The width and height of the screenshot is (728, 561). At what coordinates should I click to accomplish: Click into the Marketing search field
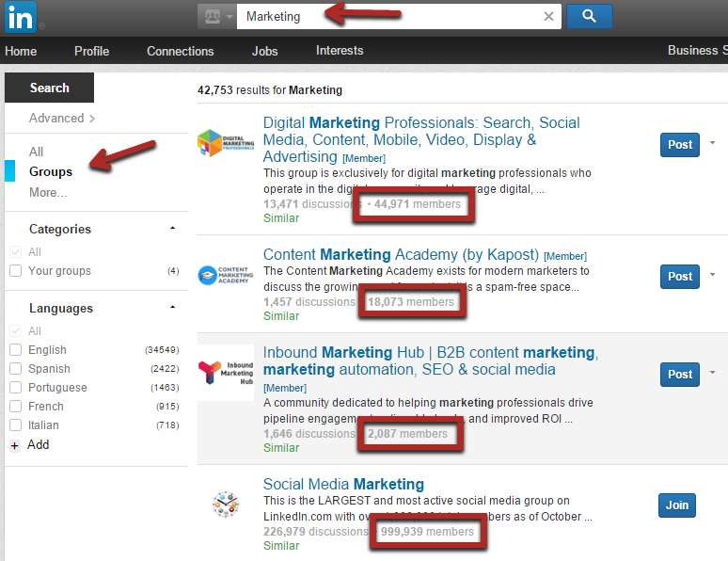coord(386,16)
